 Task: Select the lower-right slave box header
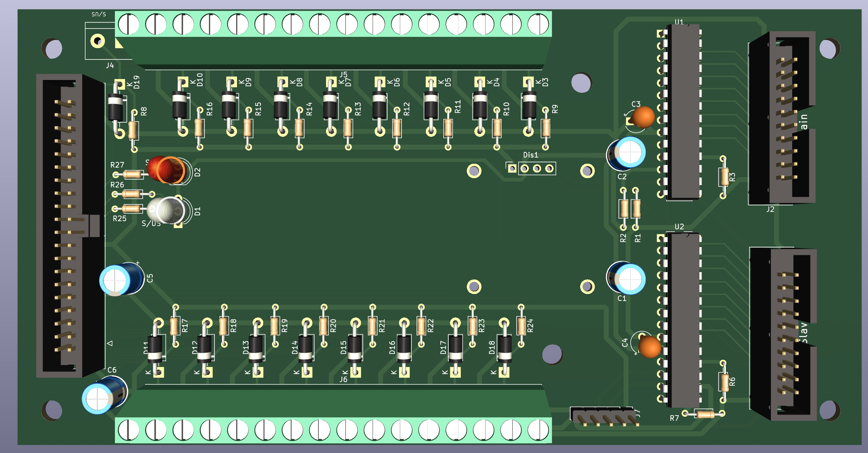click(783, 334)
